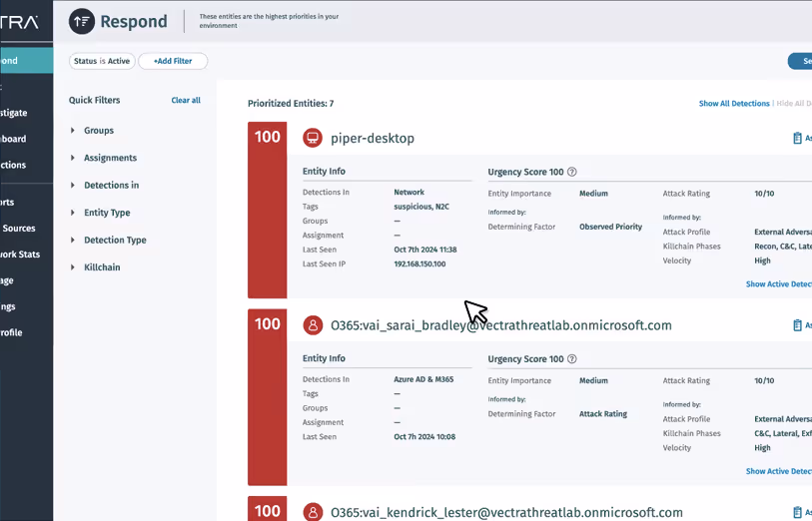The width and height of the screenshot is (812, 521).
Task: Click the Prioritized Entities: 7 heading
Action: point(291,104)
